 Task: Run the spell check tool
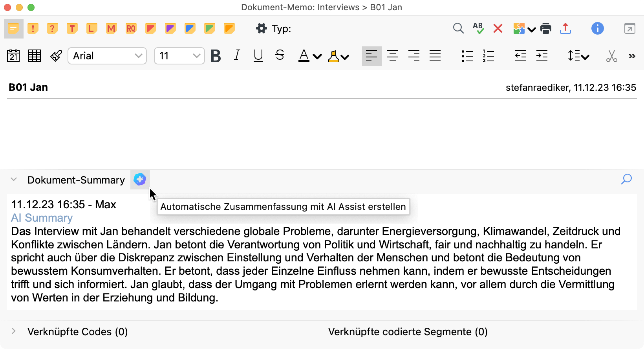478,29
